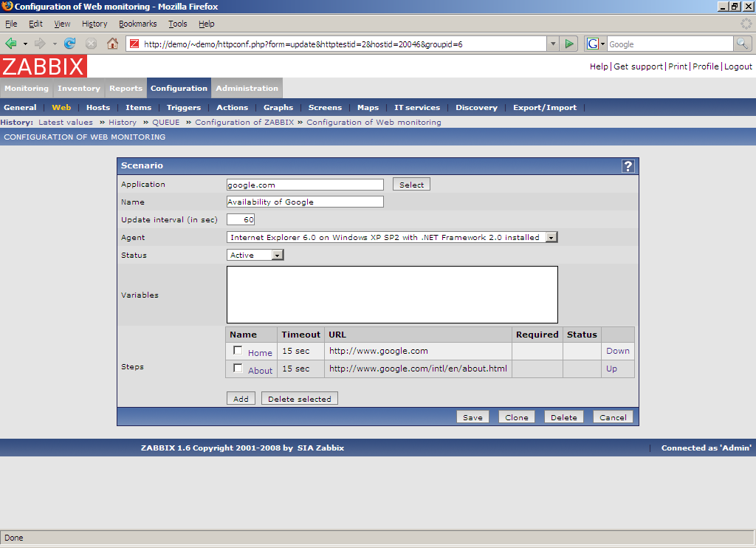Click the Add step button
The width and height of the screenshot is (756, 548).
pos(241,399)
